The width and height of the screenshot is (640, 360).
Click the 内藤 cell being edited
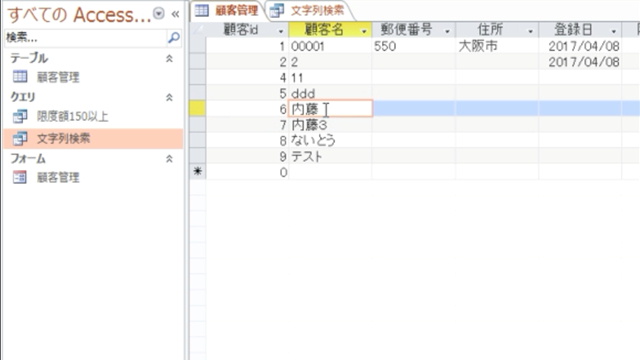tap(330, 109)
